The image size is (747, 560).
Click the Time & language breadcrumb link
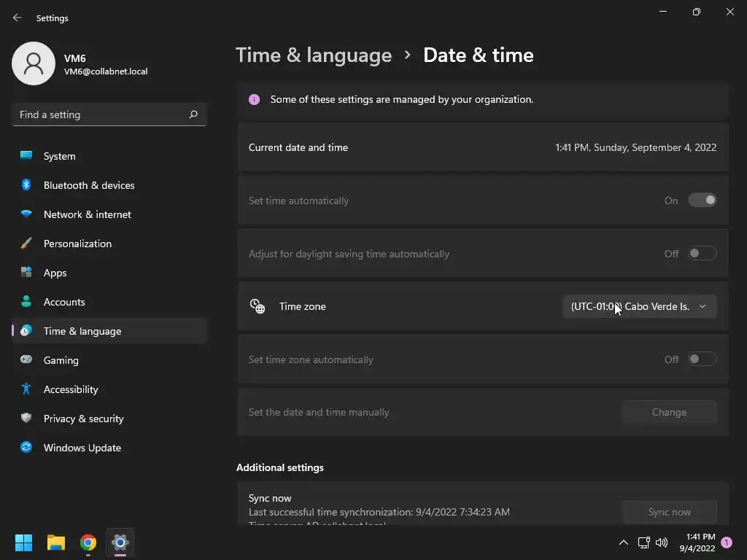click(314, 55)
